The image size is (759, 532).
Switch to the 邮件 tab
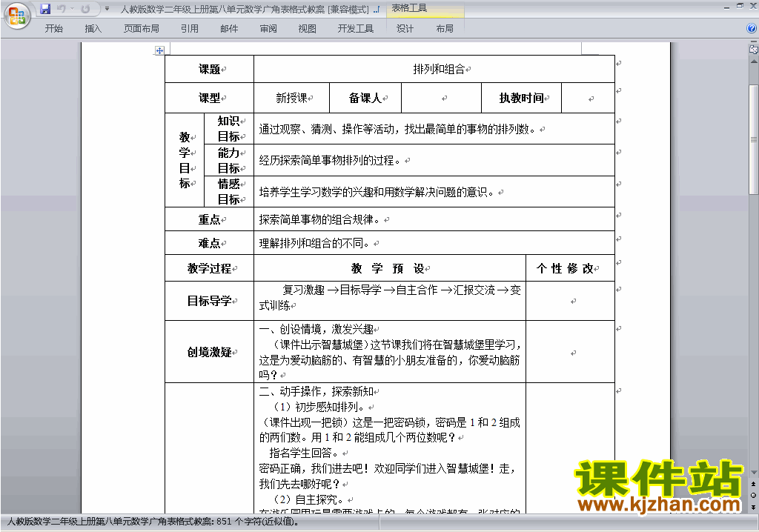(229, 29)
